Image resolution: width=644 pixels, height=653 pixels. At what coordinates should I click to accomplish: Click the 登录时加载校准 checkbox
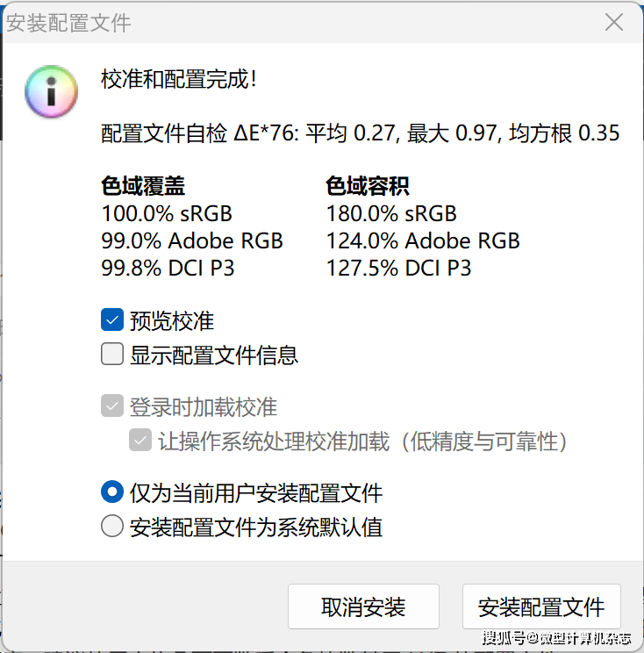(x=112, y=407)
